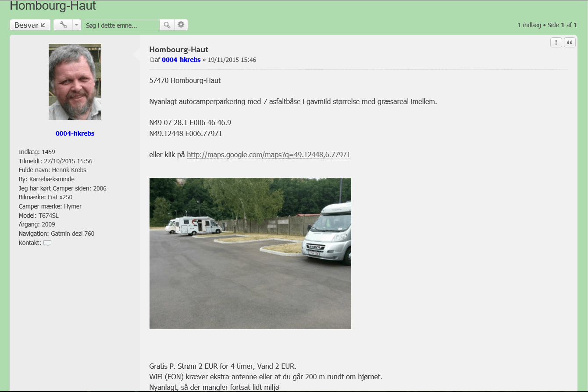Focus the 'Søg i dette emne' search field
The image size is (588, 392).
click(x=122, y=25)
